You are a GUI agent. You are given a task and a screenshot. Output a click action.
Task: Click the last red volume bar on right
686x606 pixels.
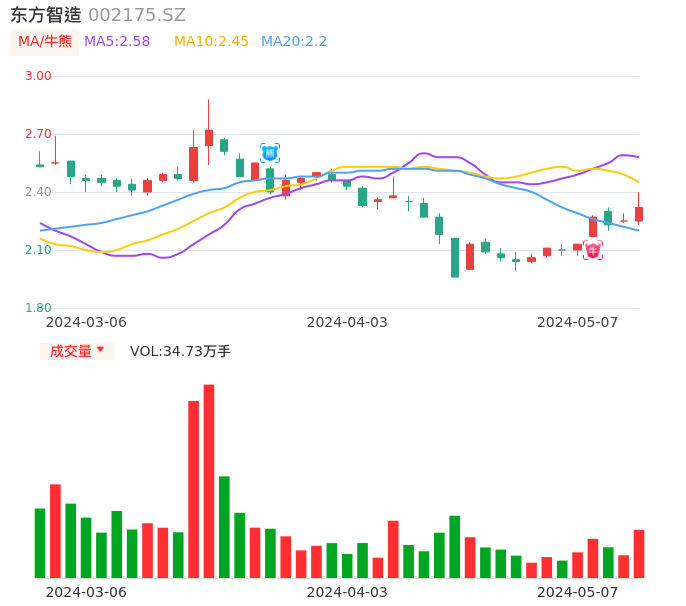(x=639, y=554)
